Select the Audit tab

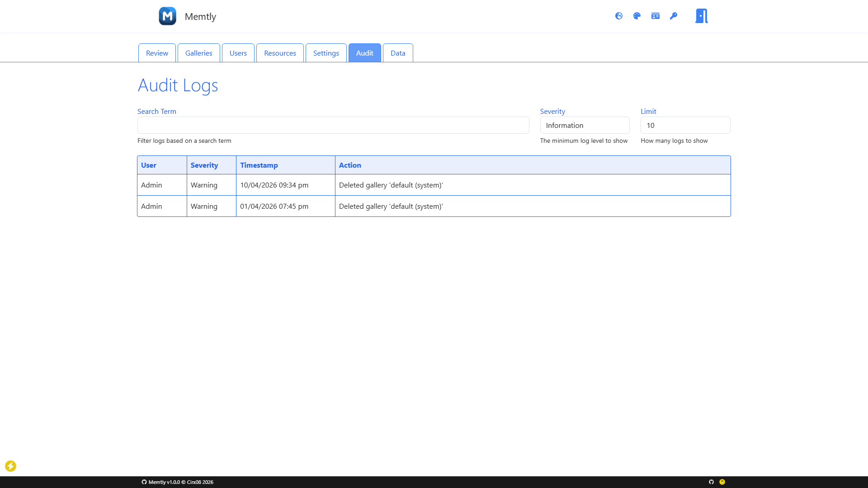[365, 53]
